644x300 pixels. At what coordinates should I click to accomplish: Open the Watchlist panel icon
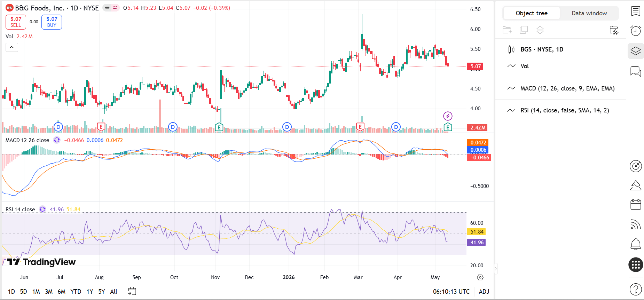[636, 11]
